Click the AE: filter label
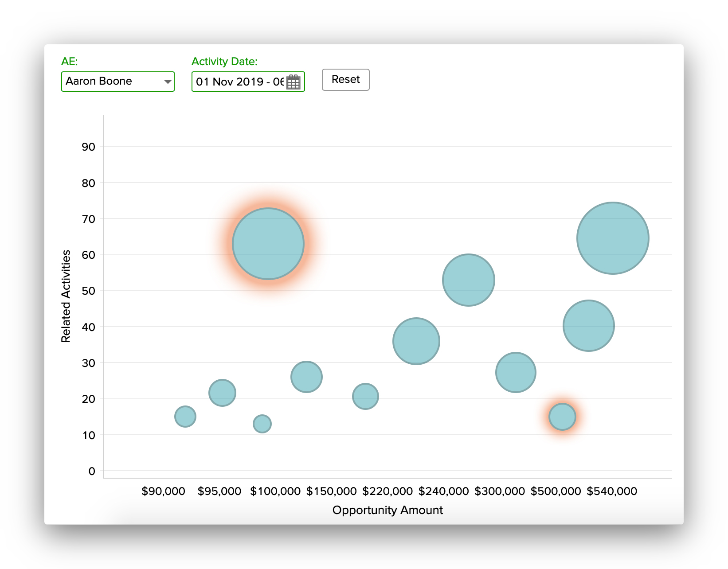This screenshot has width=728, height=569. 70,62
